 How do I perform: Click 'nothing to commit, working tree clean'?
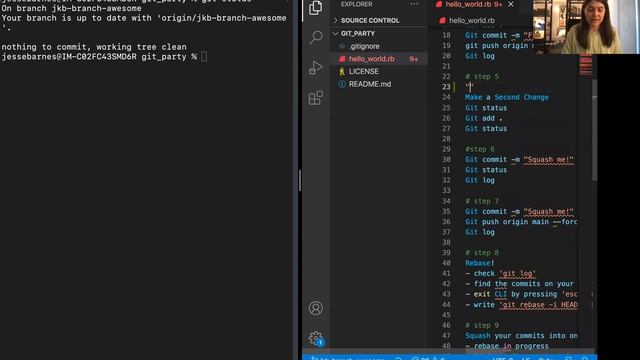pyautogui.click(x=94, y=47)
